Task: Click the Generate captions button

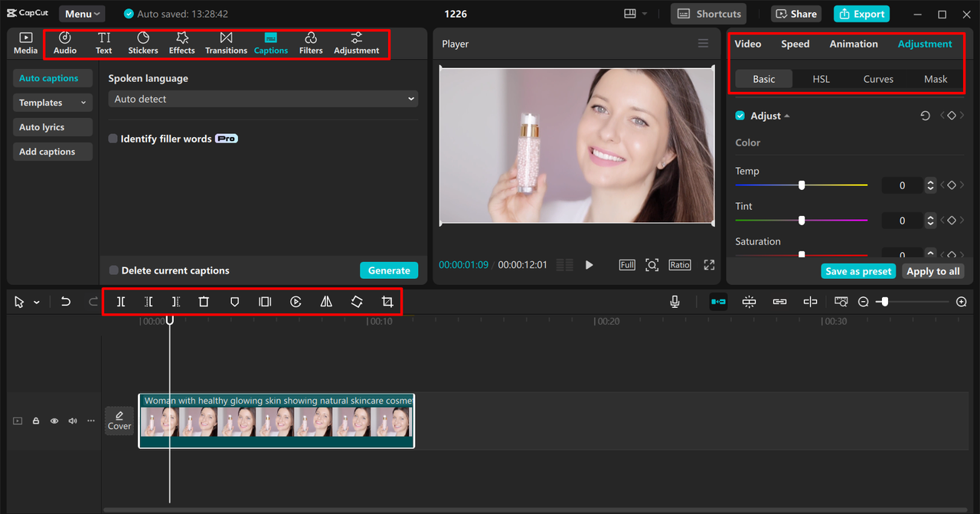Action: [389, 270]
